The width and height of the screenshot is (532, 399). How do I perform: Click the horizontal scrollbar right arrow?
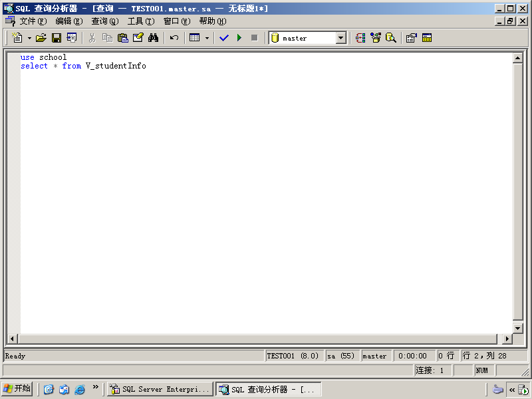(x=507, y=338)
